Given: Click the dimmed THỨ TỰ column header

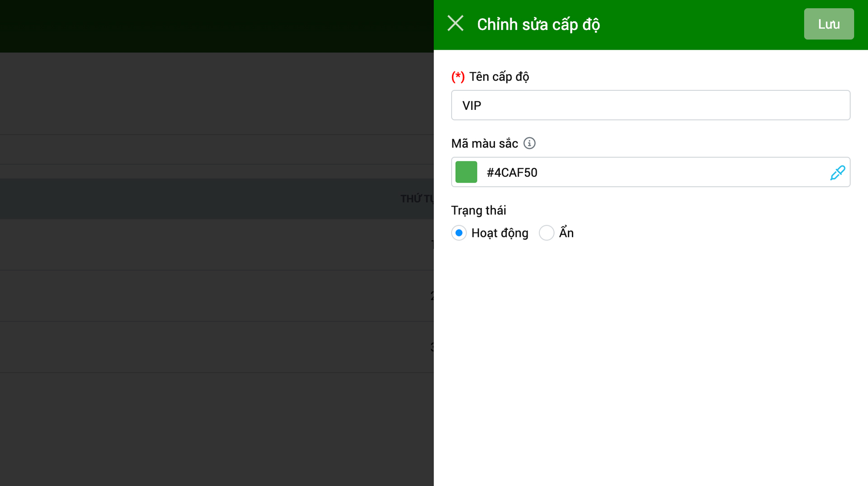Looking at the screenshot, I should [416, 199].
